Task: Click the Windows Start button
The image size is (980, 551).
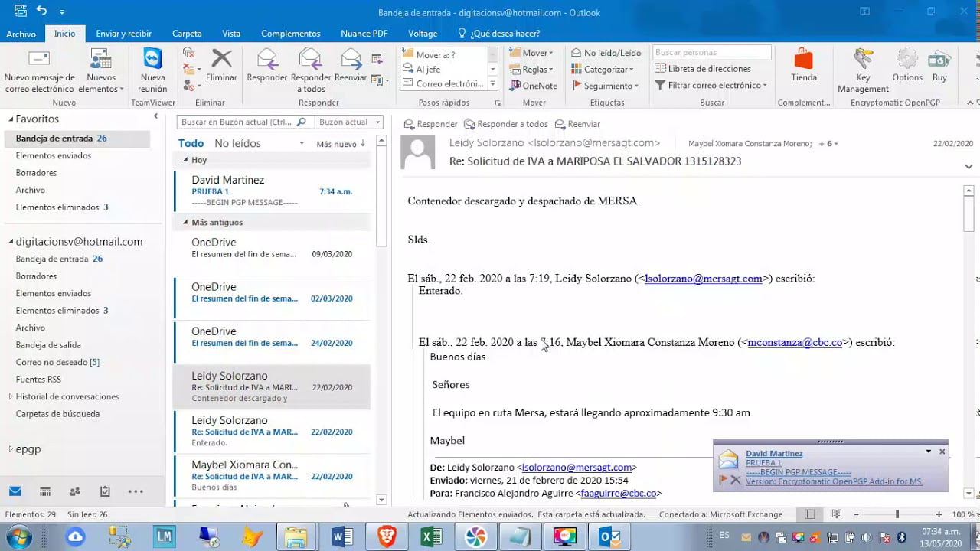Action: (x=17, y=536)
